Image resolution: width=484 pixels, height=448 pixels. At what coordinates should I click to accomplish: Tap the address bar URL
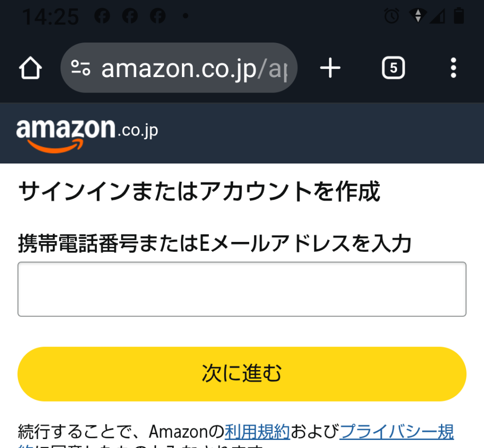189,68
